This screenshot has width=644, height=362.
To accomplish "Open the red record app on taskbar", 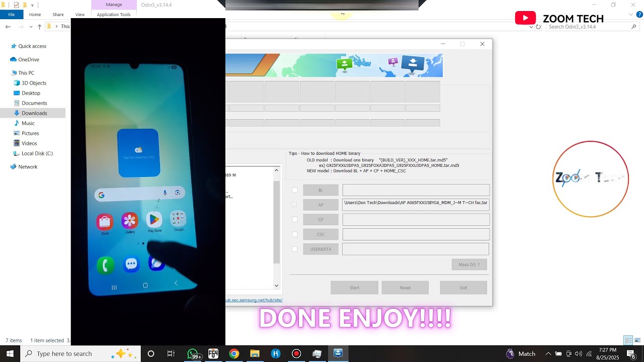I will click(296, 353).
